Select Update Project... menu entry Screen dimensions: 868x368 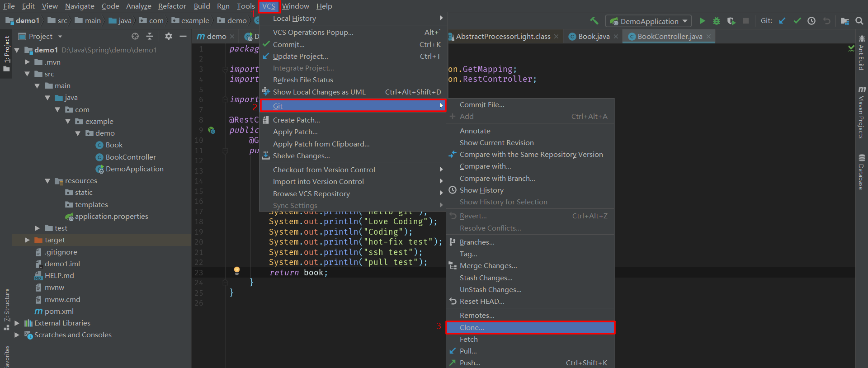point(353,56)
